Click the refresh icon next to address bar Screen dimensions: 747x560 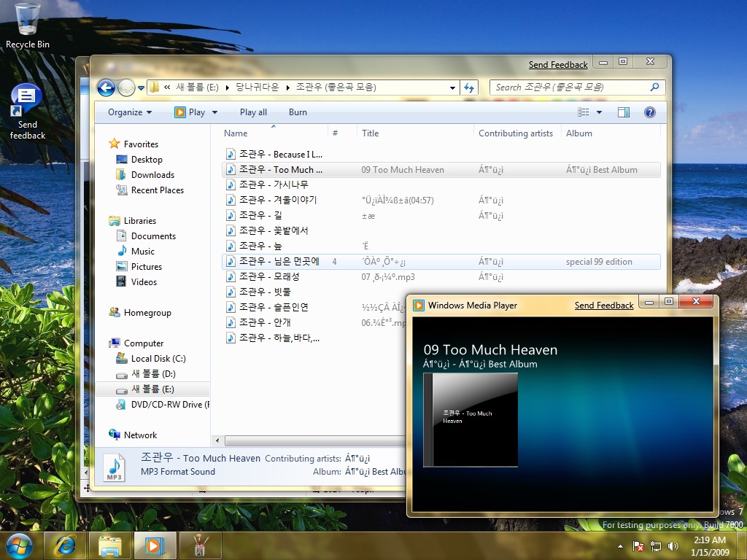[x=469, y=87]
